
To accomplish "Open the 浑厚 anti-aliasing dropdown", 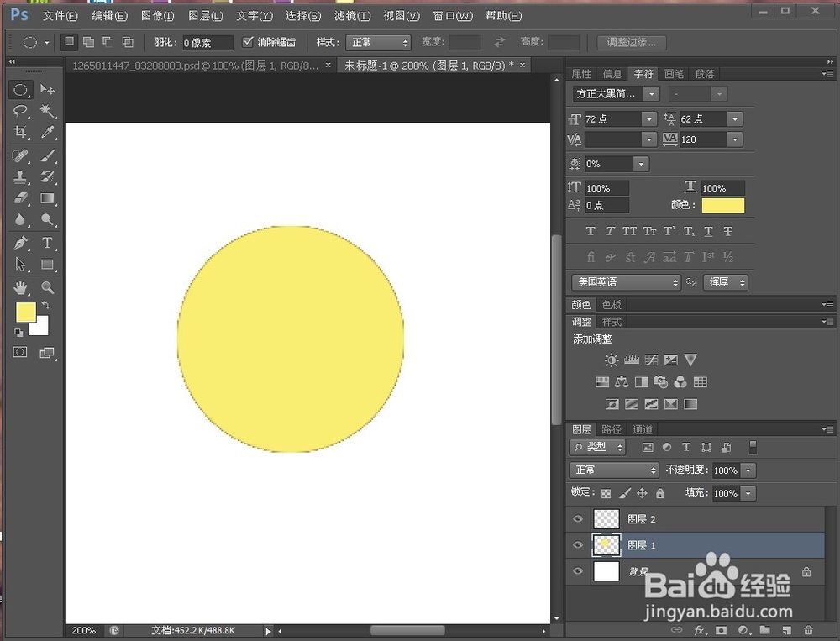I will [x=726, y=282].
